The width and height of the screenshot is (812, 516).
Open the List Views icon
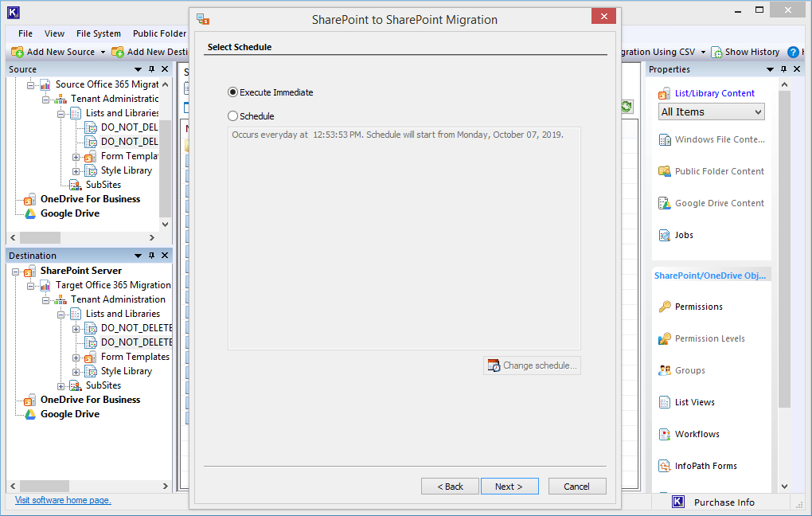click(665, 403)
